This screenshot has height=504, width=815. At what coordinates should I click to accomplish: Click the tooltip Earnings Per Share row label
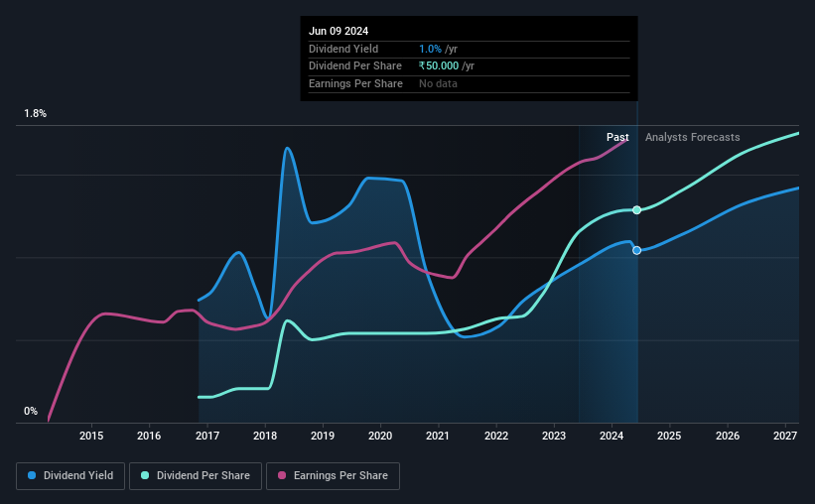[355, 83]
